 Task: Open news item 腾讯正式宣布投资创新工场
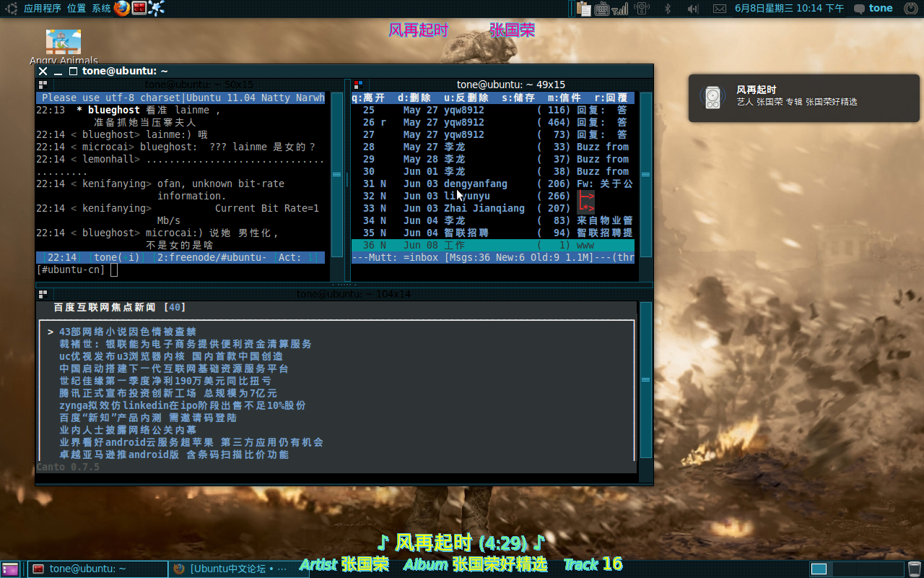168,393
